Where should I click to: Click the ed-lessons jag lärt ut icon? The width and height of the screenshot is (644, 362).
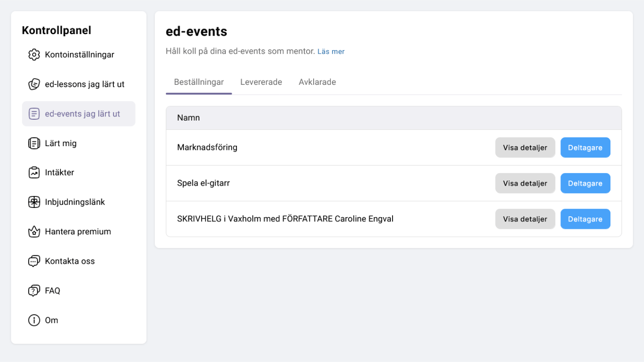tap(34, 84)
